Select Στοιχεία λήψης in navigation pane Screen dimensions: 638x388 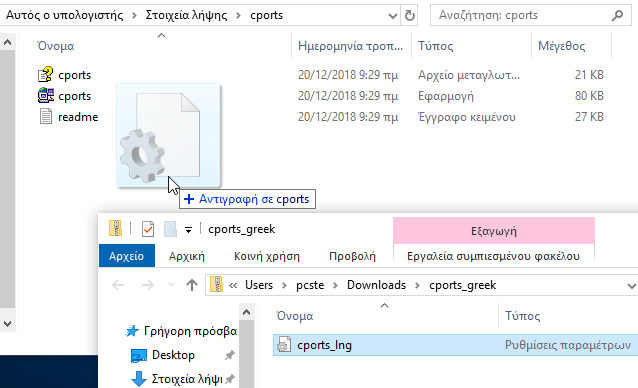pyautogui.click(x=187, y=379)
